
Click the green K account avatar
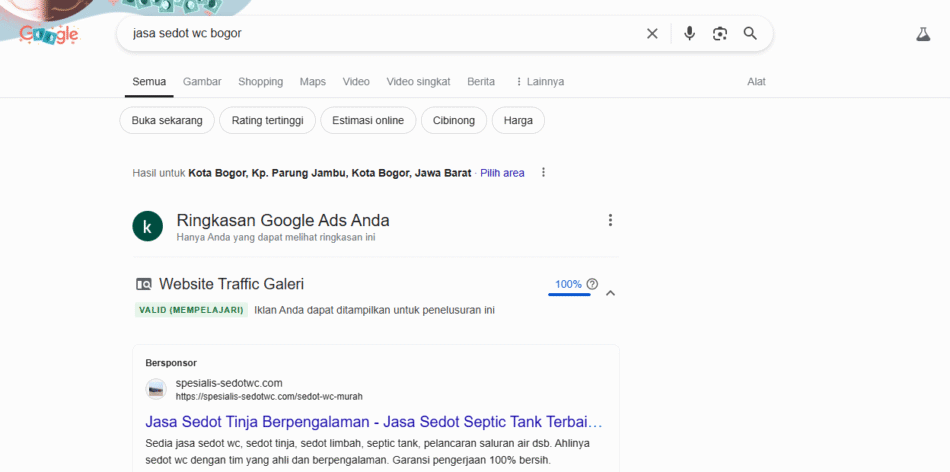147,227
